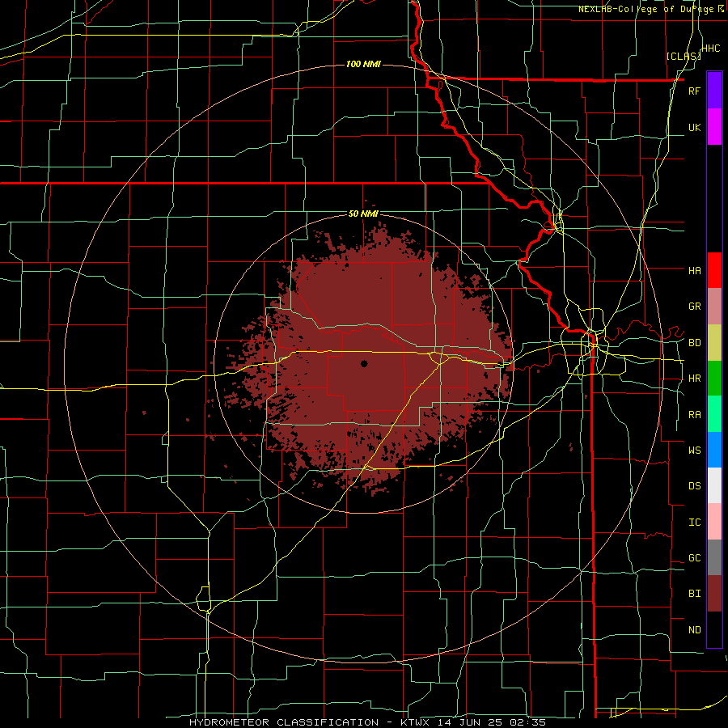Click the "GR" legend label

694,307
